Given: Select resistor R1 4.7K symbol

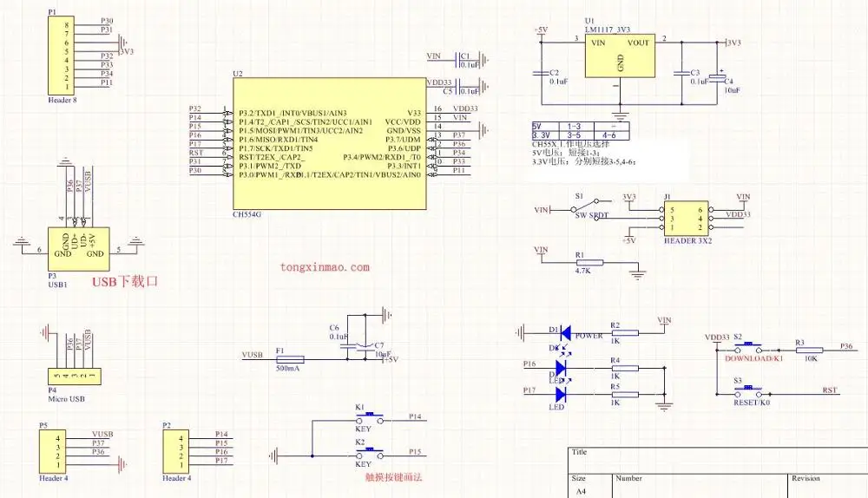Looking at the screenshot, I should 589,262.
